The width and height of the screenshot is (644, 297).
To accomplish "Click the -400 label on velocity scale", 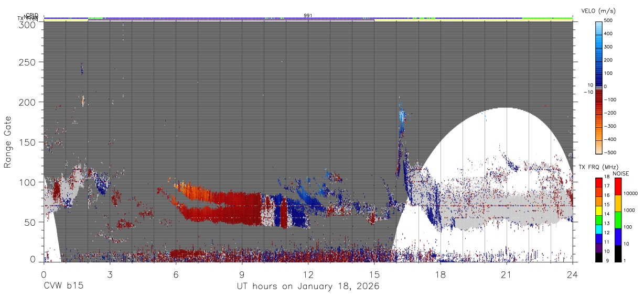I will click(x=610, y=139).
